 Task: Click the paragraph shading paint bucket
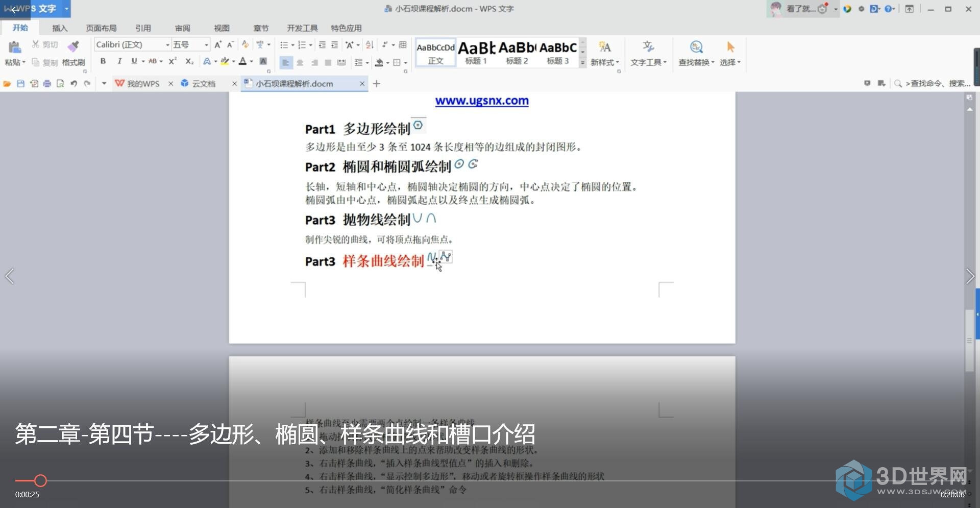click(x=379, y=62)
